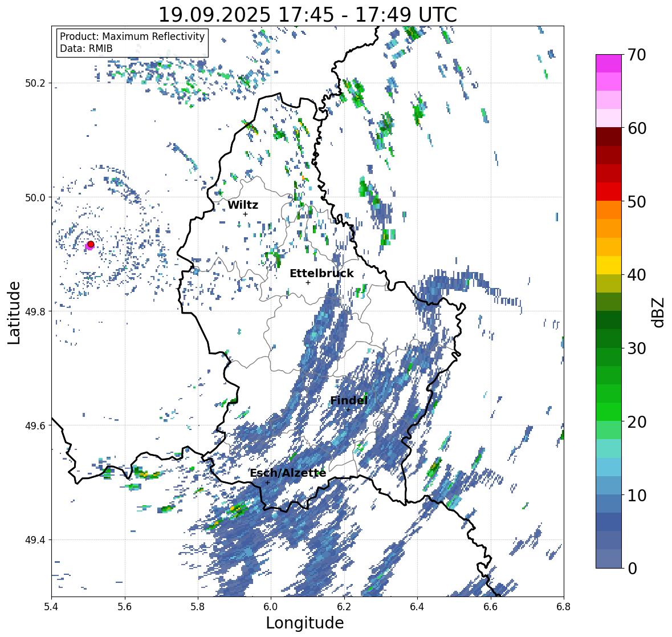The width and height of the screenshot is (672, 637).
Task: Click the Wiltz station label
Action: click(x=243, y=205)
